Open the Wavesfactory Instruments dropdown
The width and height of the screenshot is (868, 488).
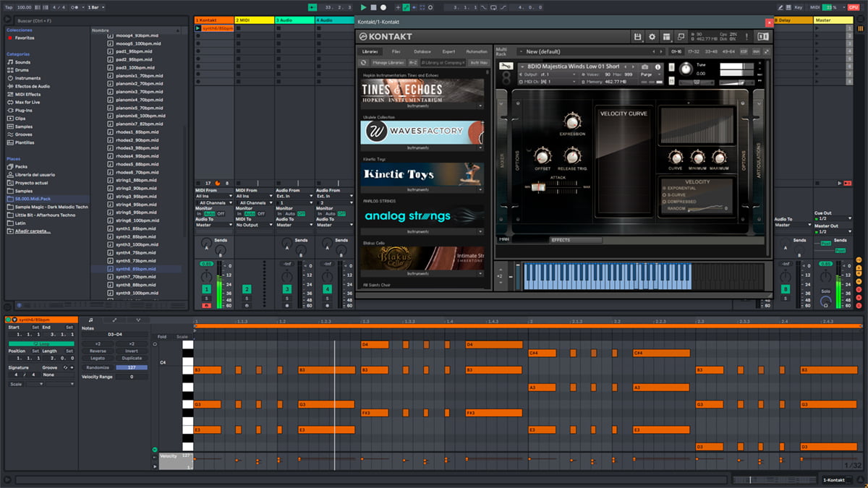tap(422, 147)
